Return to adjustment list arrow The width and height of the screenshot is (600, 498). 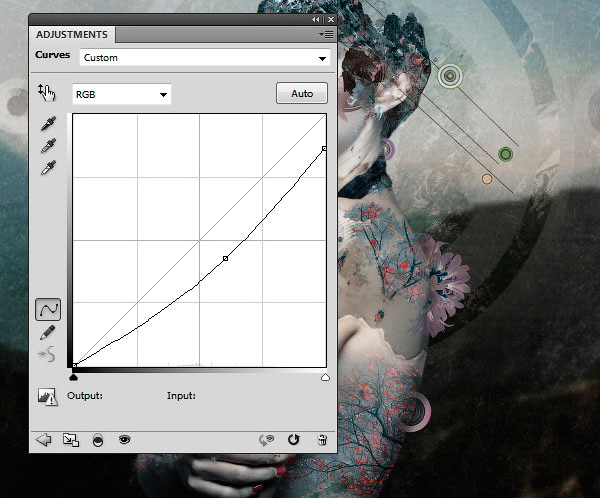pyautogui.click(x=44, y=440)
